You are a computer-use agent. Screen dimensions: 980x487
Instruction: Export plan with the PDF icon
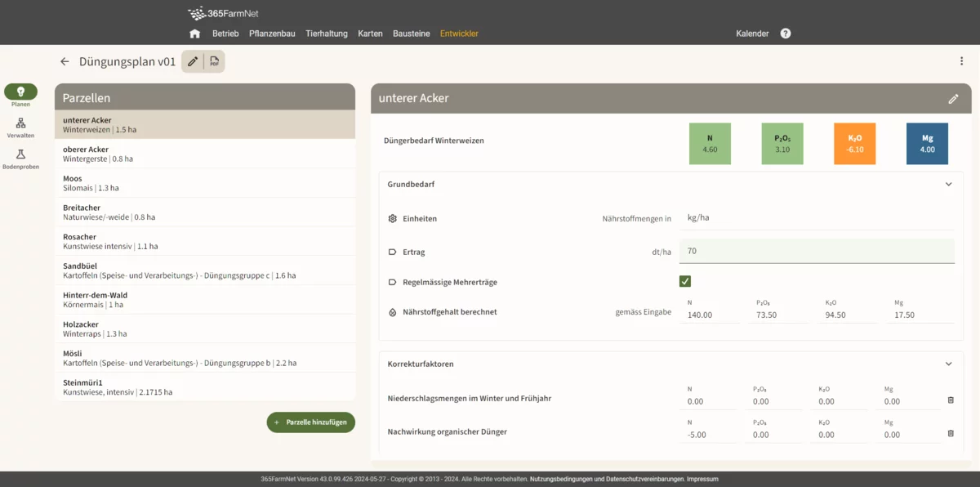pyautogui.click(x=214, y=61)
